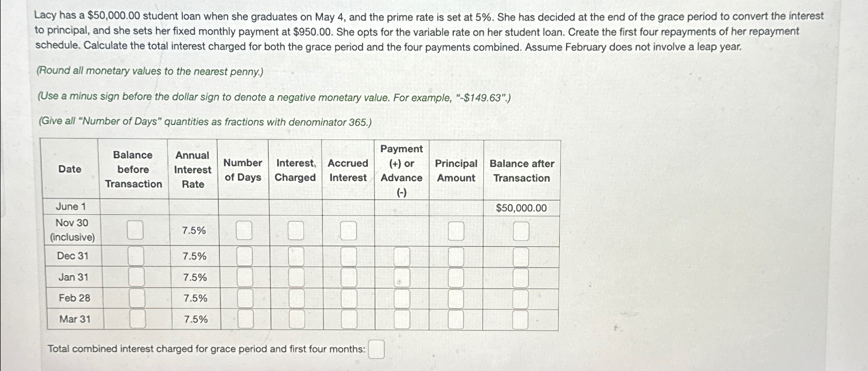Select the $50,000.00 balance shown for June 1
Viewport: 868px width, 371px height.
tap(520, 207)
